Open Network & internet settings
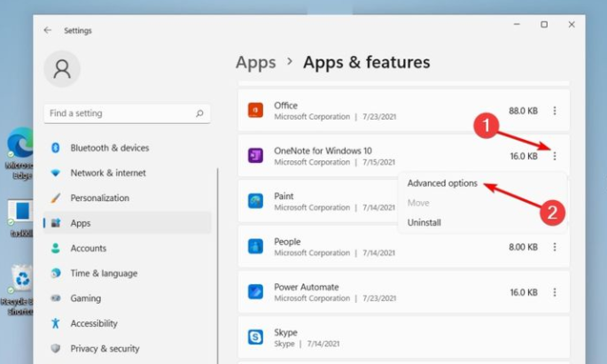The width and height of the screenshot is (607, 364). click(x=107, y=173)
